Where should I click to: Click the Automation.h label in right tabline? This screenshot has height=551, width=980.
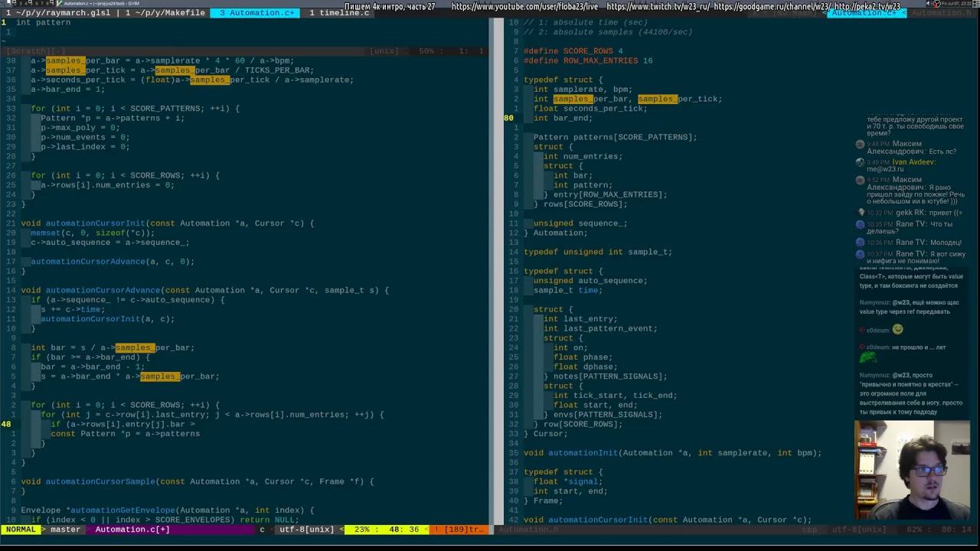coord(940,13)
